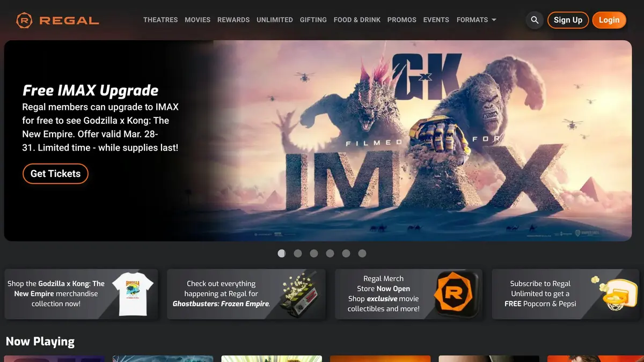Image resolution: width=644 pixels, height=362 pixels.
Task: Open the Subscribe to Regal Unlimited offer
Action: (566, 294)
